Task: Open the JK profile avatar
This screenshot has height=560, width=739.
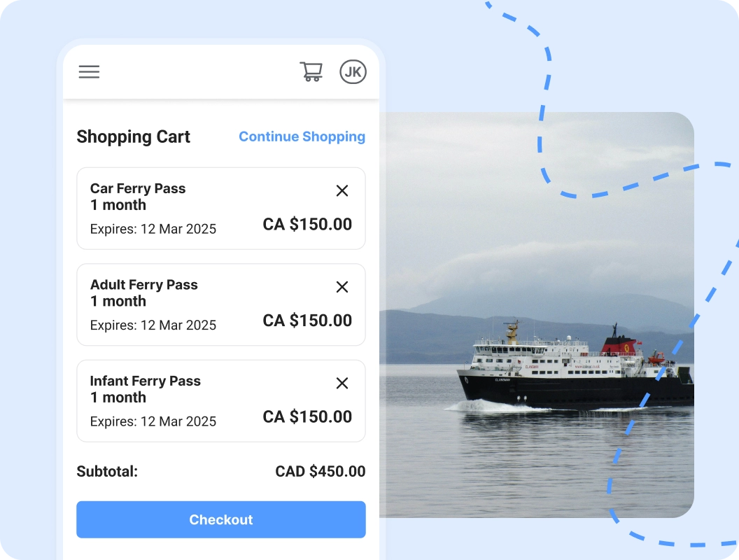Action: pyautogui.click(x=353, y=71)
